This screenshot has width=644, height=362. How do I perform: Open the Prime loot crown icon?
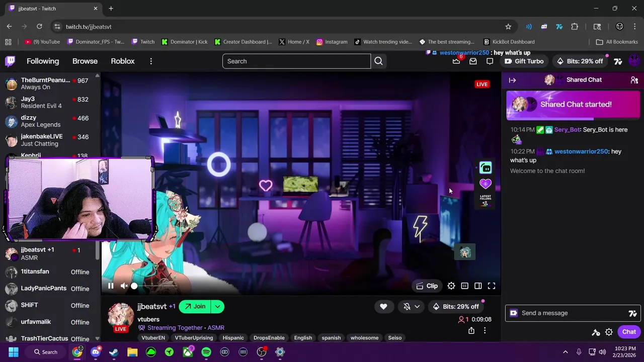coord(456,61)
